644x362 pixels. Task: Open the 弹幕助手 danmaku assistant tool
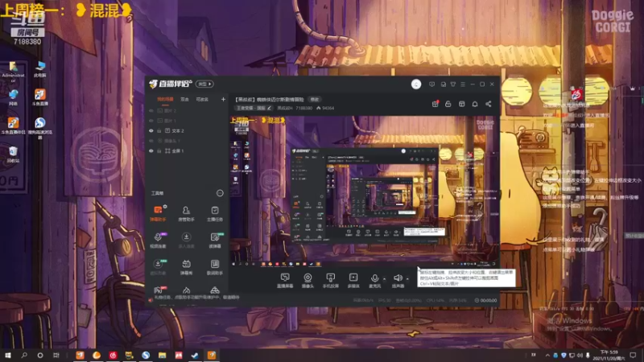click(158, 214)
